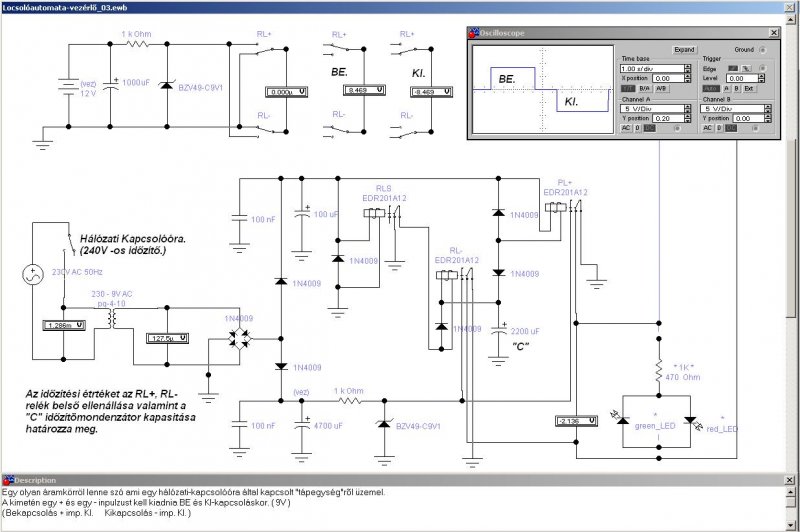
Task: Switch oscilloscope to Y/T mode
Action: (x=628, y=88)
